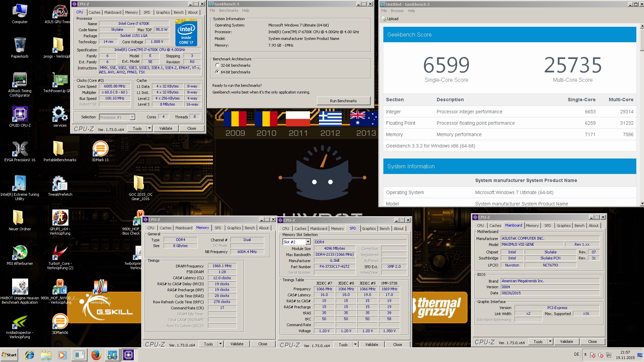Viewport: 644px width, 362px height.
Task: Show hidden tray icons arrow
Action: (585, 354)
